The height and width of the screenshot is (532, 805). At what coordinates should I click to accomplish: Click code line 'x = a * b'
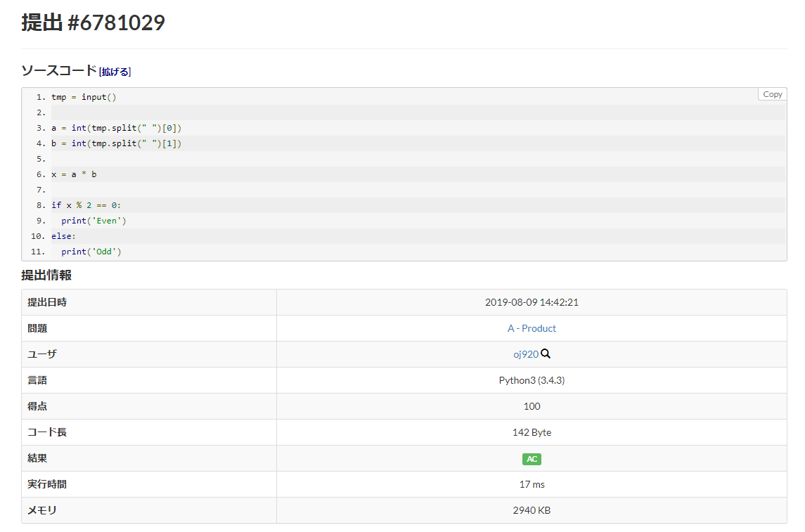point(74,174)
